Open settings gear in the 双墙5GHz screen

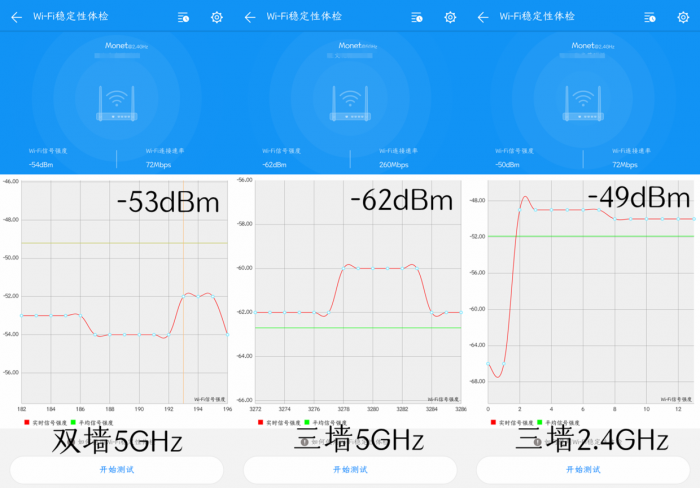pos(217,17)
